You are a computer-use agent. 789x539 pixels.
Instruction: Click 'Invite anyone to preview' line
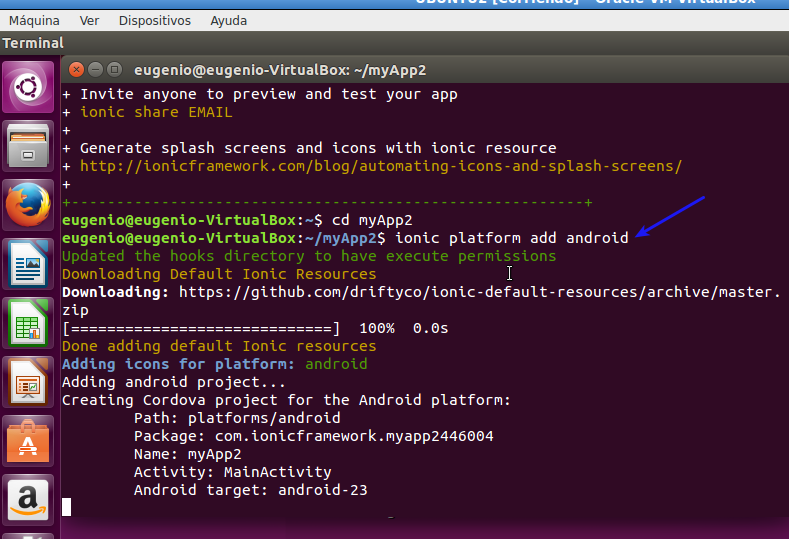[x=269, y=94]
